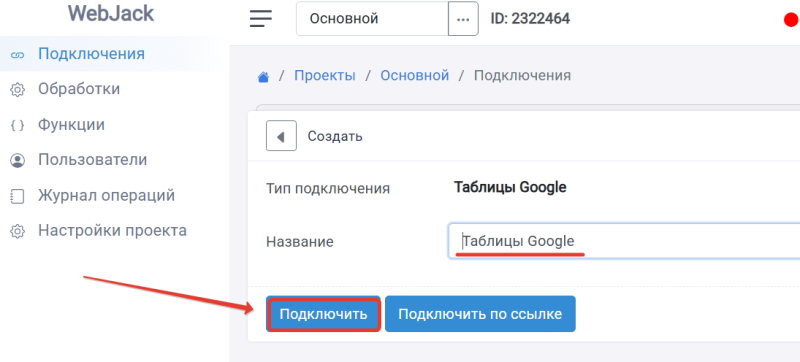This screenshot has width=800, height=362.
Task: Click the hamburger menu icon
Action: [261, 19]
